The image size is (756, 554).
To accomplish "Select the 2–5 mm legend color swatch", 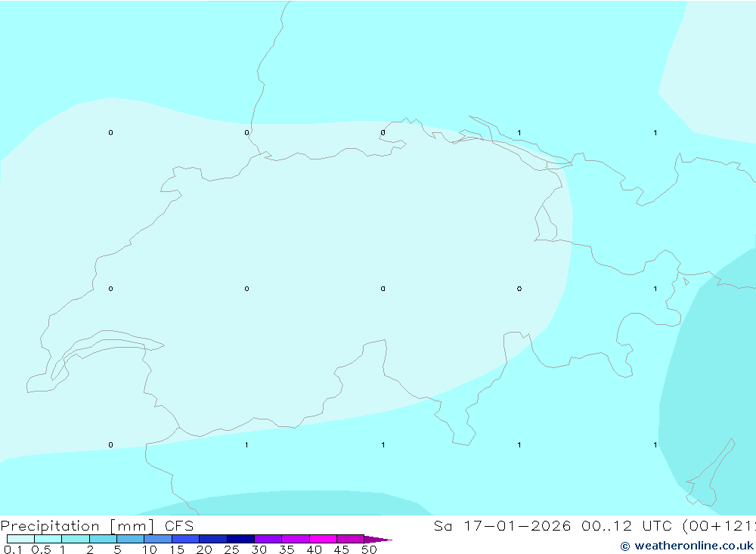I will (x=103, y=539).
